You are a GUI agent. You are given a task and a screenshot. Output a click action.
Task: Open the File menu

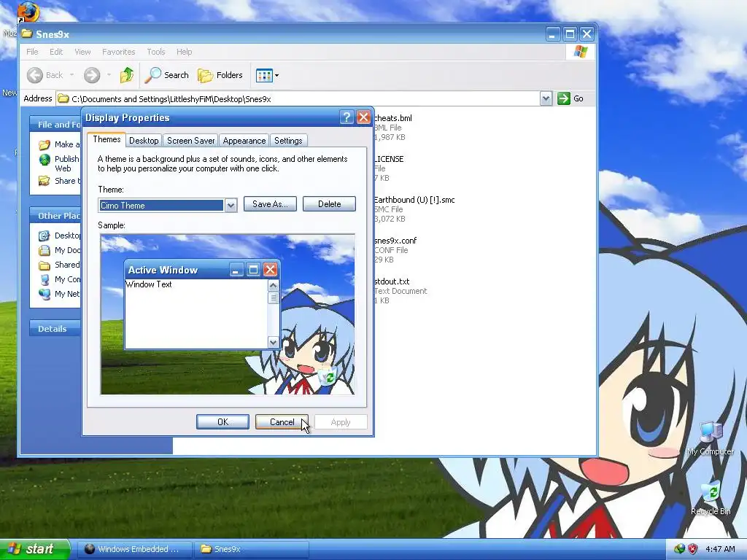(x=32, y=52)
